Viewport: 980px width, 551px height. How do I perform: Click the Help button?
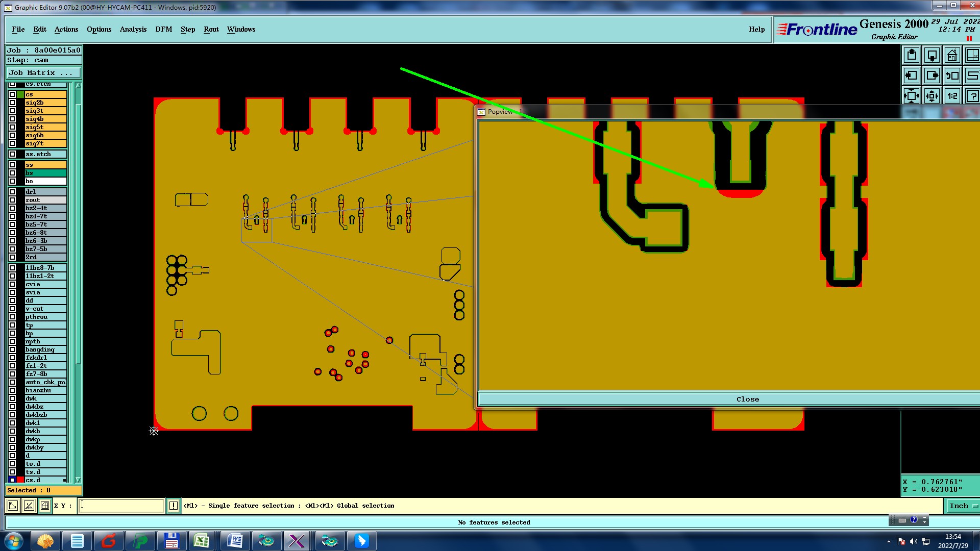click(x=756, y=29)
